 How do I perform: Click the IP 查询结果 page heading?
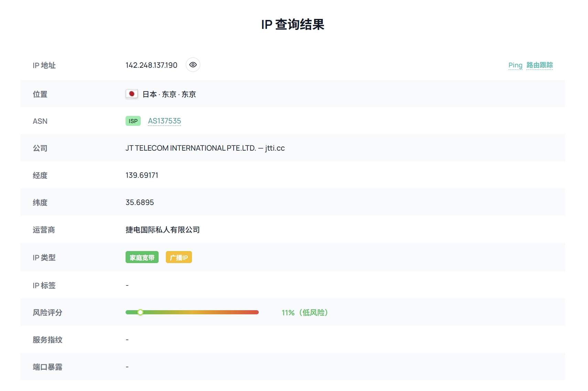[293, 24]
